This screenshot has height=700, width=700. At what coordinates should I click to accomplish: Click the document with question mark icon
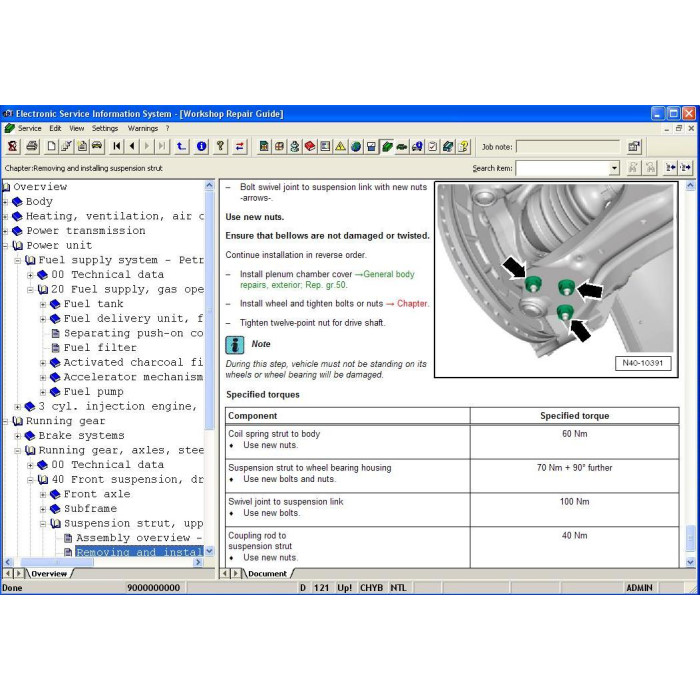(464, 146)
